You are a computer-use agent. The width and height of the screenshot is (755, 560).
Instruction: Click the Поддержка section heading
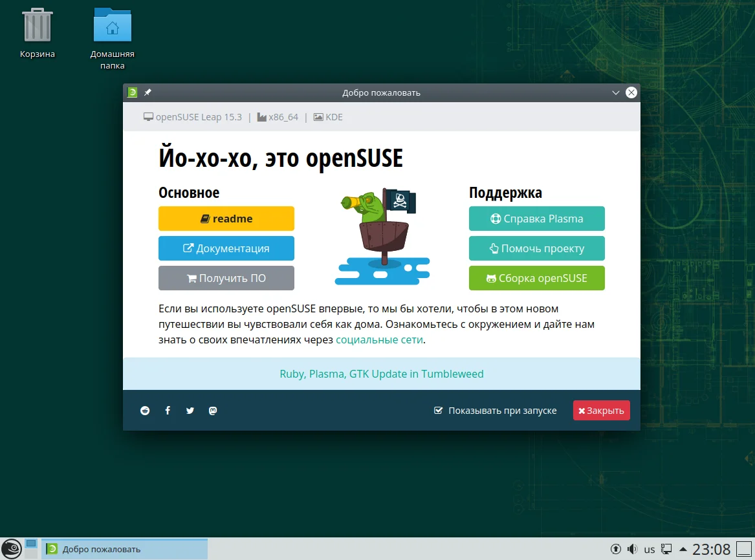click(x=505, y=193)
